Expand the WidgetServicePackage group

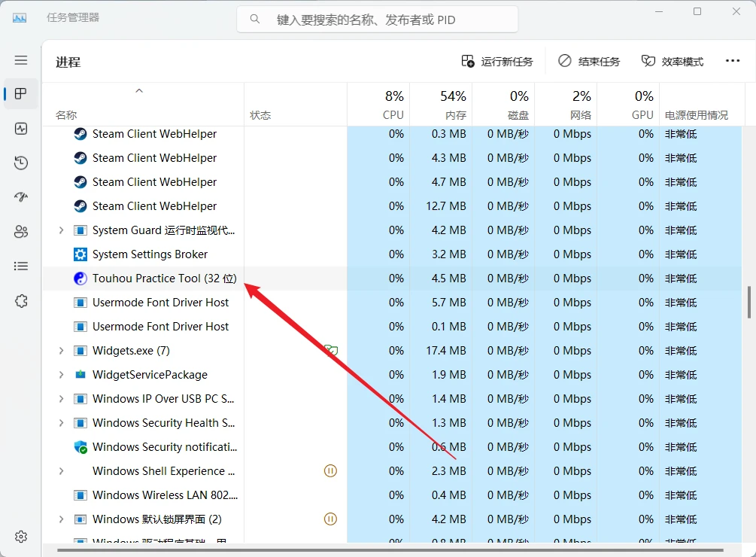pyautogui.click(x=61, y=375)
